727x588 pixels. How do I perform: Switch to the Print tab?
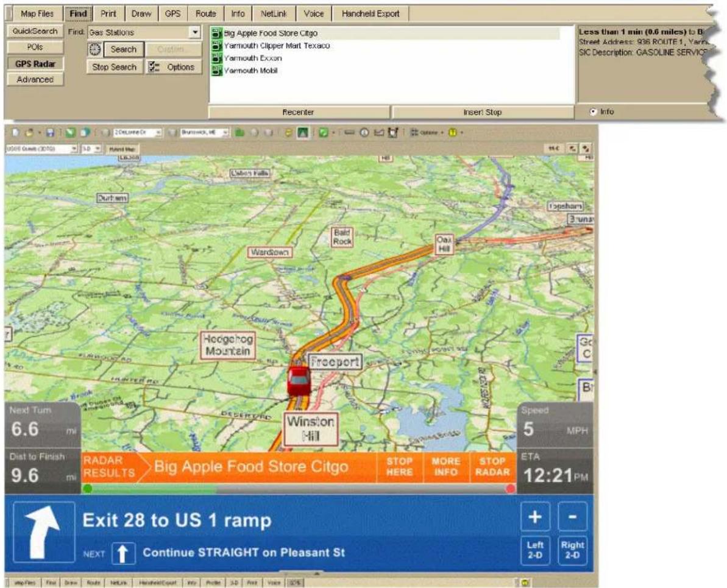(108, 13)
